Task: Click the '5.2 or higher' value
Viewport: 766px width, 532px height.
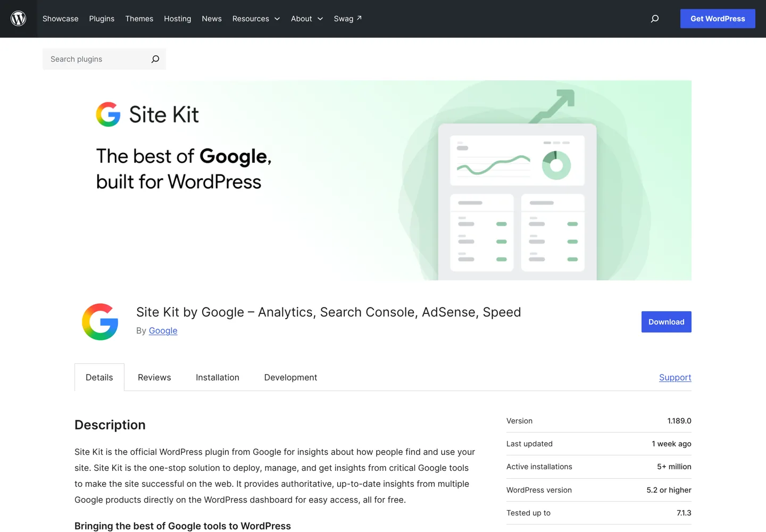Action: (669, 490)
